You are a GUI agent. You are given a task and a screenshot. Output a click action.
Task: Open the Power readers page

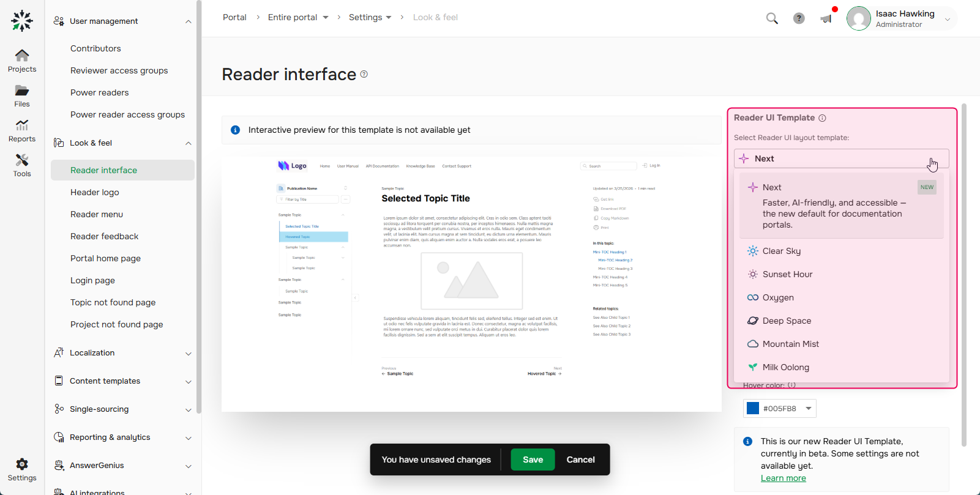(x=99, y=92)
